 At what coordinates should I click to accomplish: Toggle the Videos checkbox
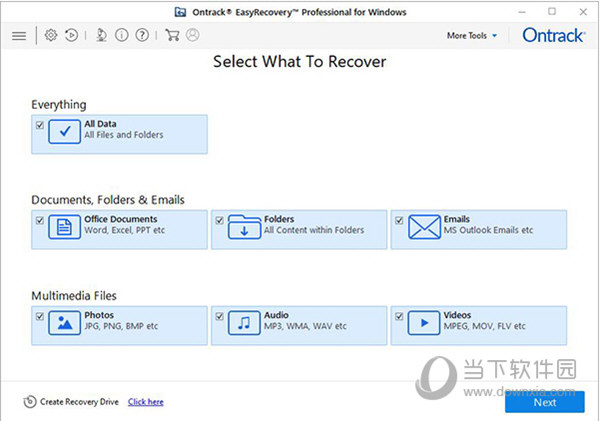[x=399, y=316]
